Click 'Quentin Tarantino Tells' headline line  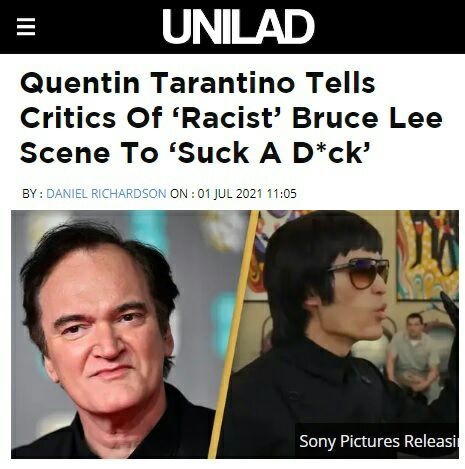click(198, 83)
